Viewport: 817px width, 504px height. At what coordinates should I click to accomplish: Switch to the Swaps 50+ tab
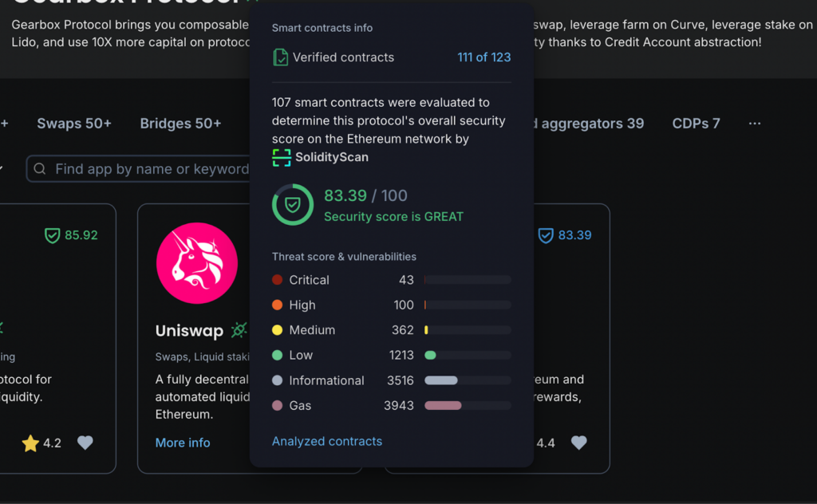[74, 124]
